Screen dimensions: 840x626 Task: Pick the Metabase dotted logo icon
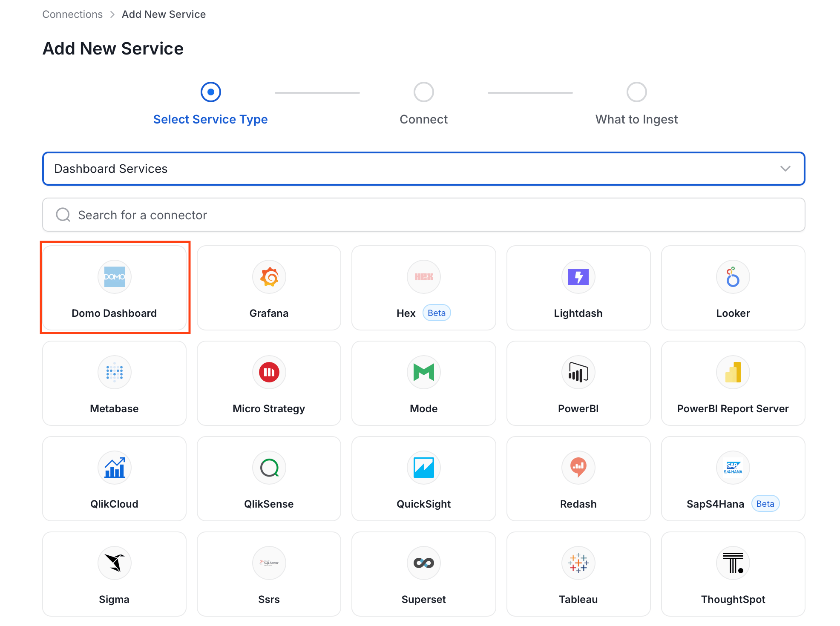pyautogui.click(x=114, y=372)
